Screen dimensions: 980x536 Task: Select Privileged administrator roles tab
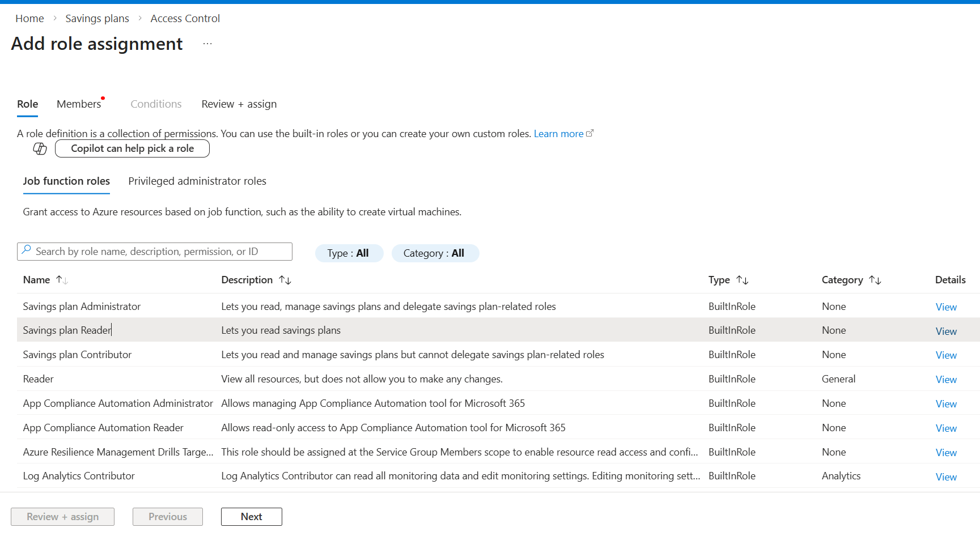point(197,181)
